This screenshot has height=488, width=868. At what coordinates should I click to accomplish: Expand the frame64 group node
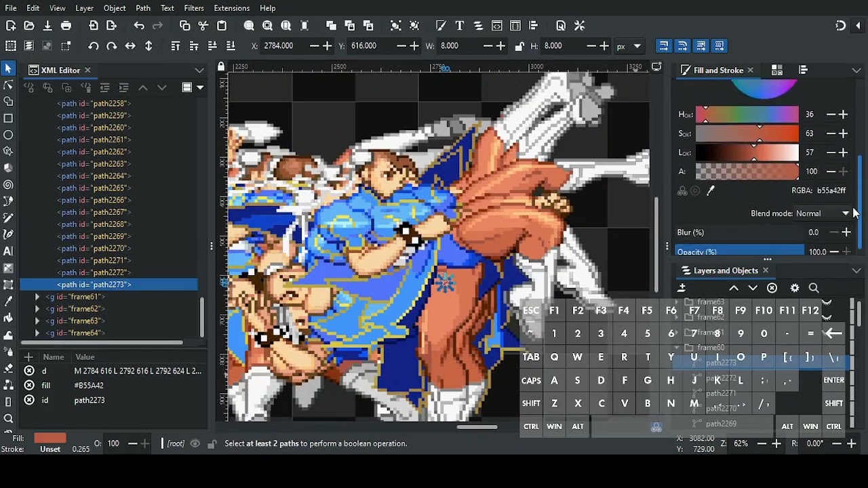tap(37, 333)
